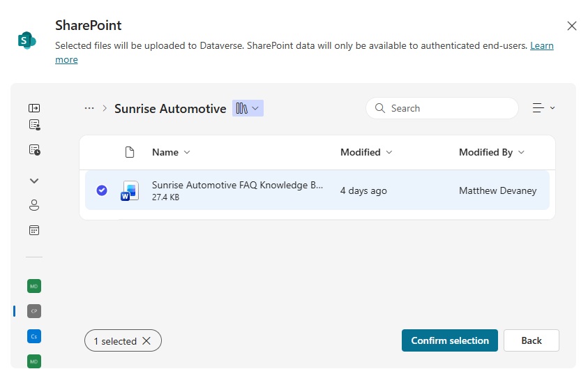Open the view options list menu
Screen dimensions: 588x376
543,108
